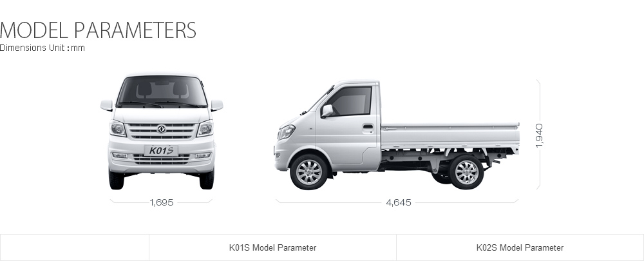Click the left headlight on front view

click(x=118, y=129)
